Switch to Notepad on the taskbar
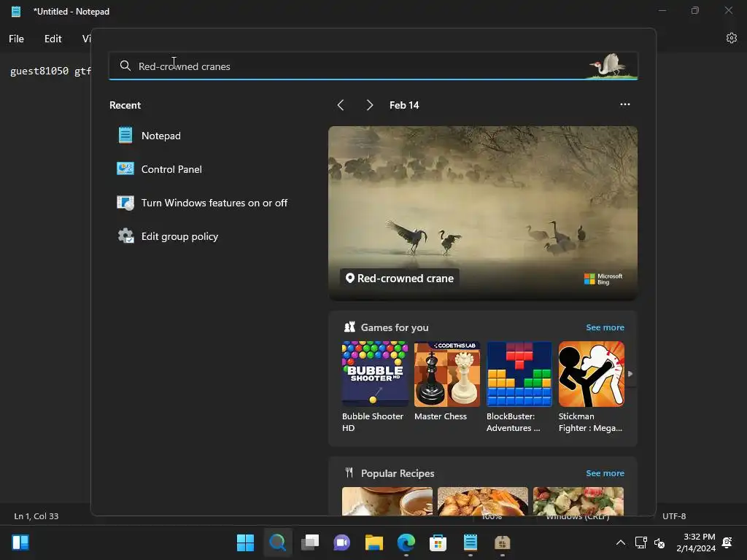Image resolution: width=747 pixels, height=560 pixels. point(471,542)
